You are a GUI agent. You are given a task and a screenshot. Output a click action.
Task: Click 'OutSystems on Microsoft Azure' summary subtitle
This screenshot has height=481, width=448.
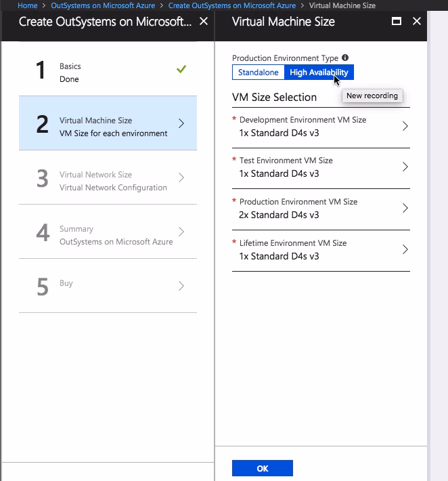(x=116, y=242)
